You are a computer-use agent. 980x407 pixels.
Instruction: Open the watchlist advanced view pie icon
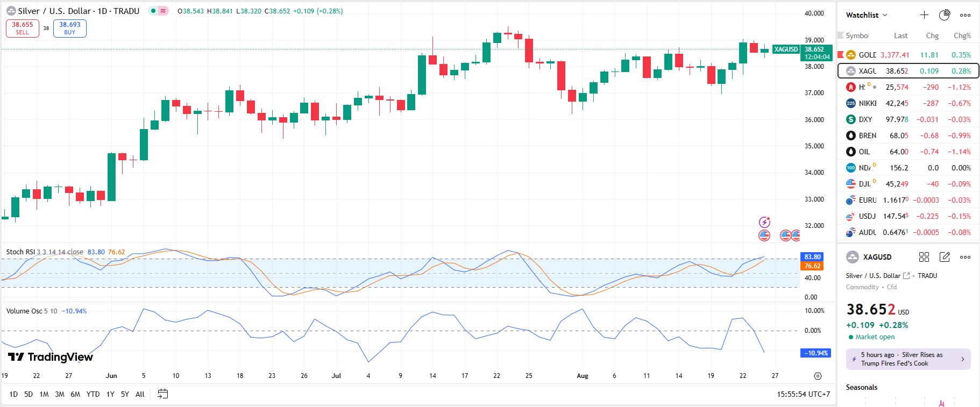point(945,15)
